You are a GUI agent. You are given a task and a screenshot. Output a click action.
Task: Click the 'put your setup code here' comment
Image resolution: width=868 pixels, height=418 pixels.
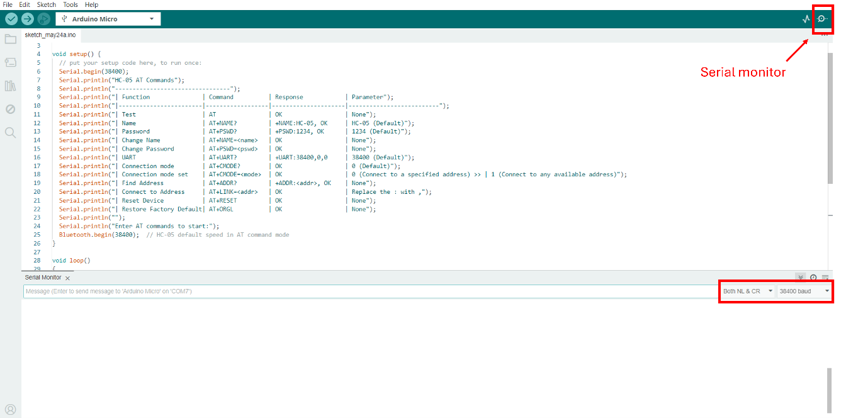[130, 63]
